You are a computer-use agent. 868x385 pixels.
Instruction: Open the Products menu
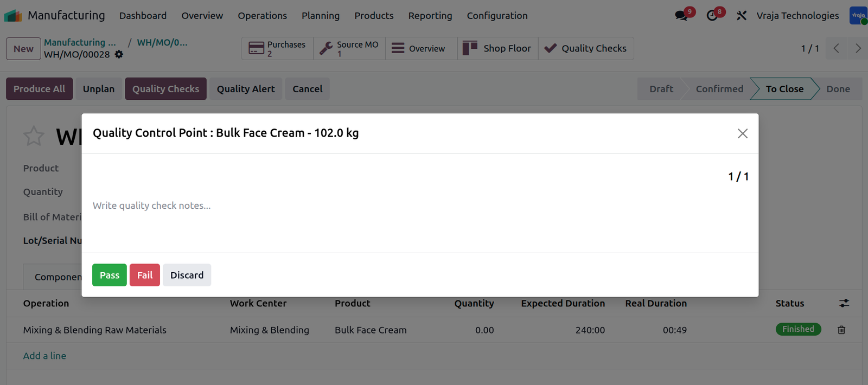coord(374,16)
